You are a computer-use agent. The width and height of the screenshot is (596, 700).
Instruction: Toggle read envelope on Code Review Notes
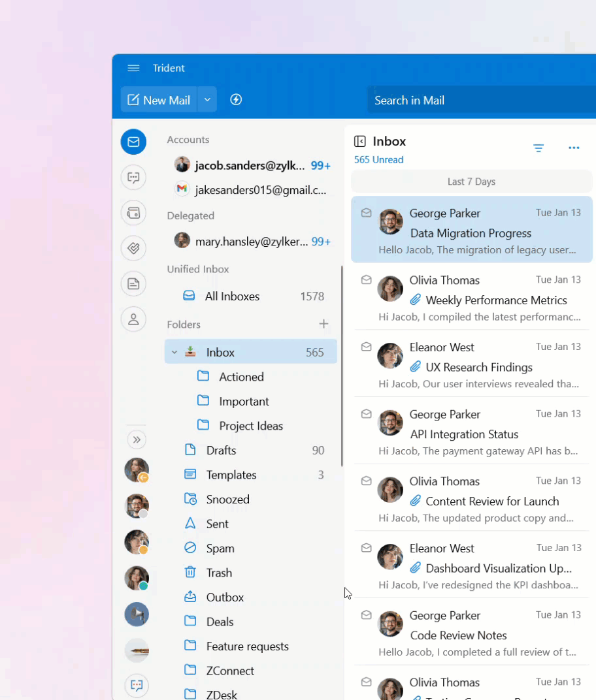pyautogui.click(x=367, y=615)
